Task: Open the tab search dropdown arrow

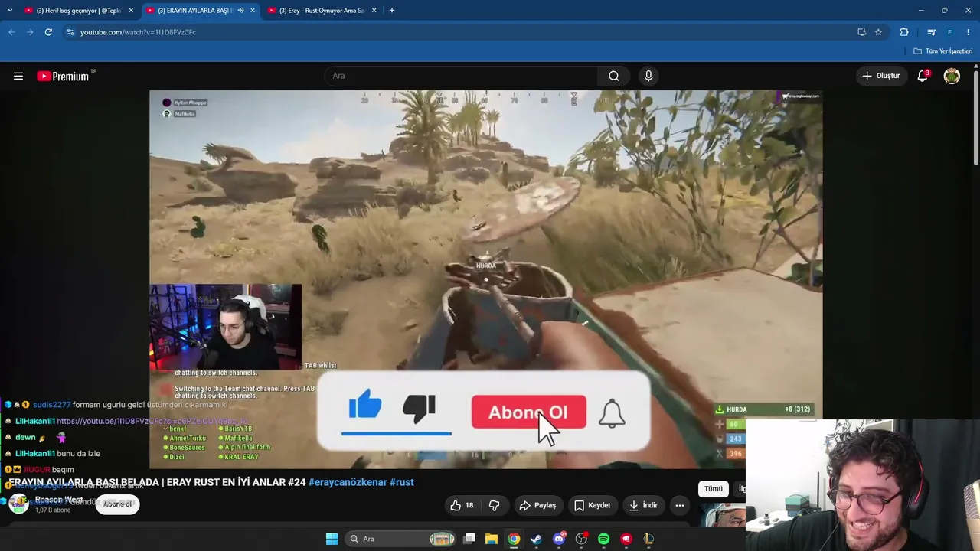Action: pos(10,11)
